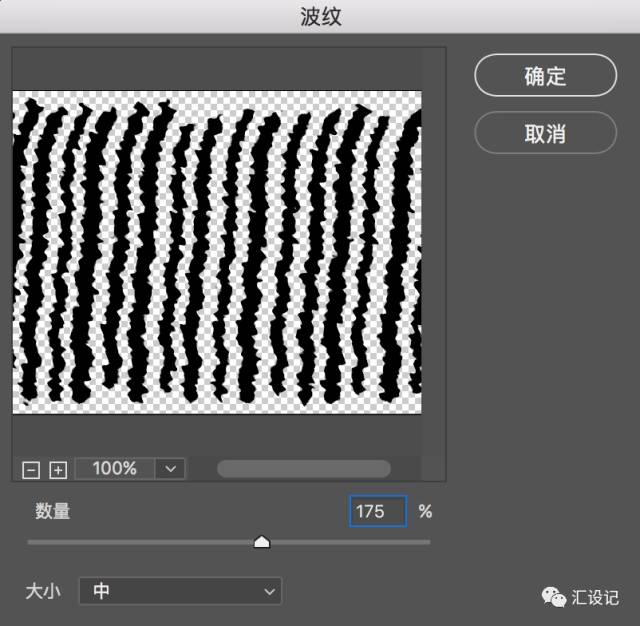Click the 确定 button to confirm

point(545,76)
